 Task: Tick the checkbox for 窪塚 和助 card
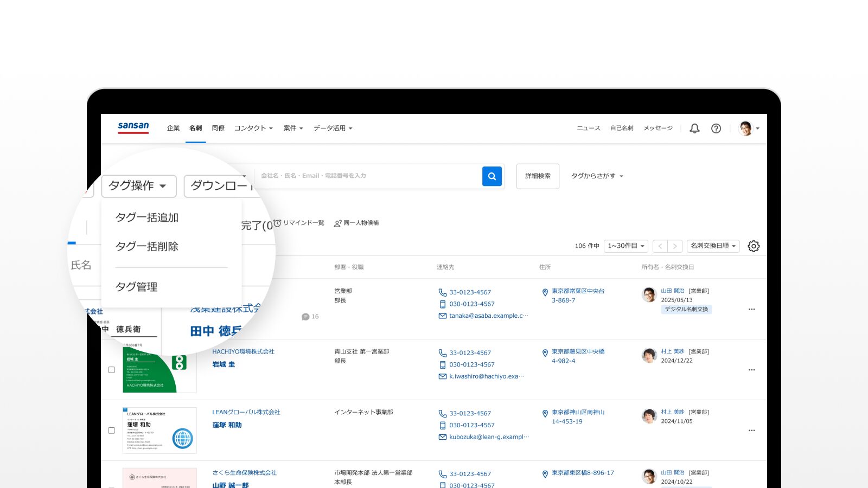(x=112, y=431)
